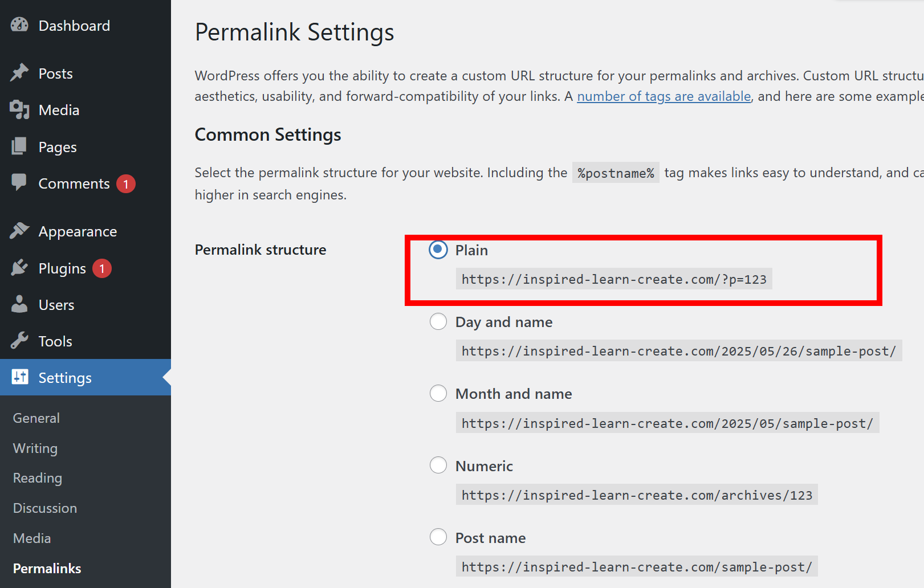924x588 pixels.
Task: Choose the Month and name radio option
Action: point(438,393)
